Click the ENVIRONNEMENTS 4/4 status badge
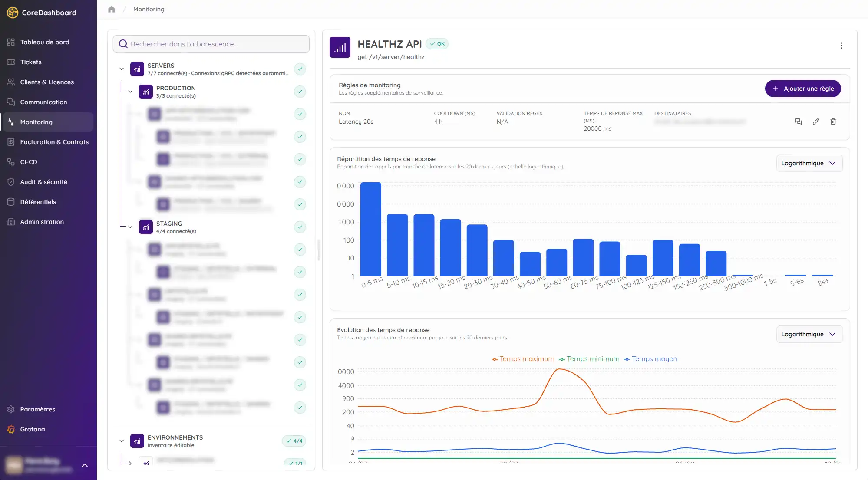 pos(294,441)
